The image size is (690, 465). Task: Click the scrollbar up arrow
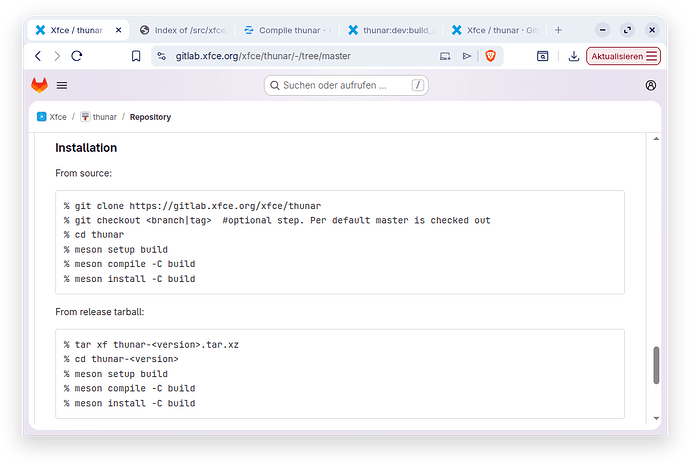pyautogui.click(x=656, y=139)
